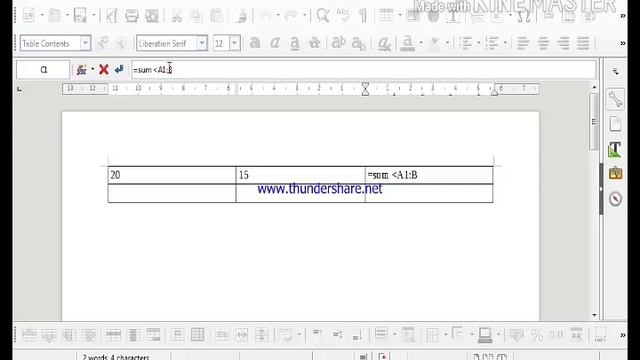This screenshot has width=640, height=360.
Task: Toggle Subscript formatting
Action: point(358,43)
